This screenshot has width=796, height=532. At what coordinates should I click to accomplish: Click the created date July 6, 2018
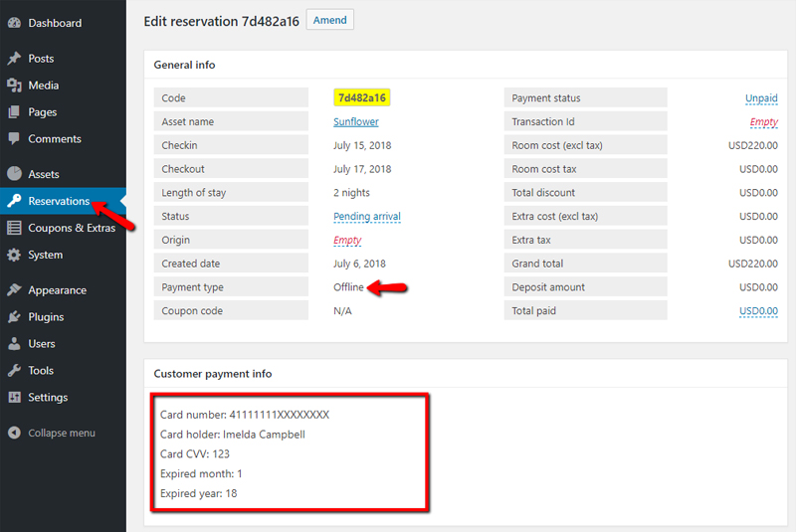pos(359,264)
